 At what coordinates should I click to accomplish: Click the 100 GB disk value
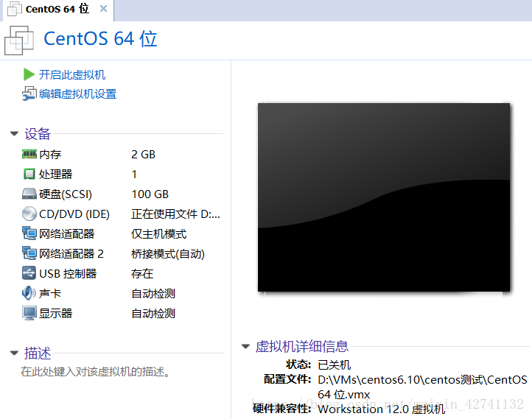[150, 194]
